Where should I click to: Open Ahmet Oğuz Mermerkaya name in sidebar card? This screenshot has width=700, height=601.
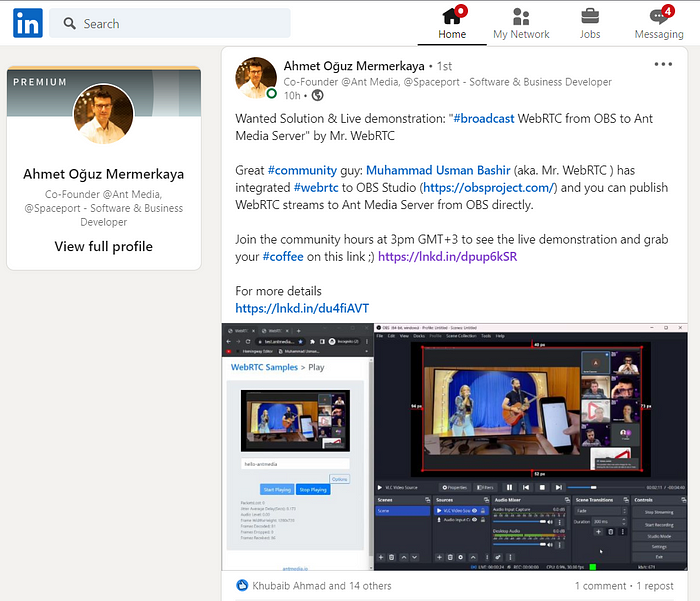[x=104, y=174]
